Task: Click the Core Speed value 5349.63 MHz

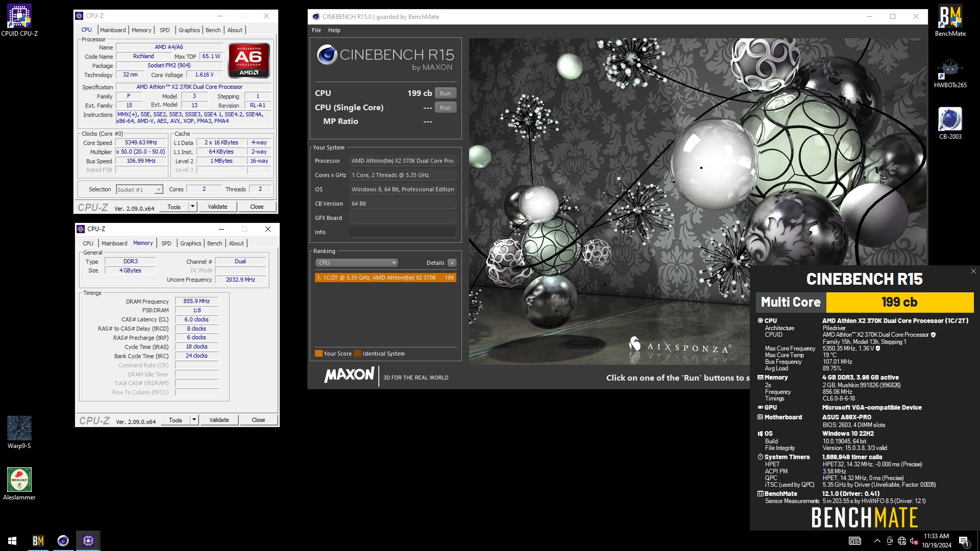Action: pyautogui.click(x=141, y=143)
